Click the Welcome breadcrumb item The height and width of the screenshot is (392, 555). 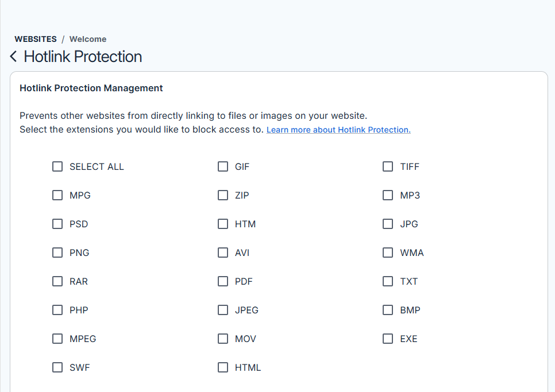tap(87, 39)
